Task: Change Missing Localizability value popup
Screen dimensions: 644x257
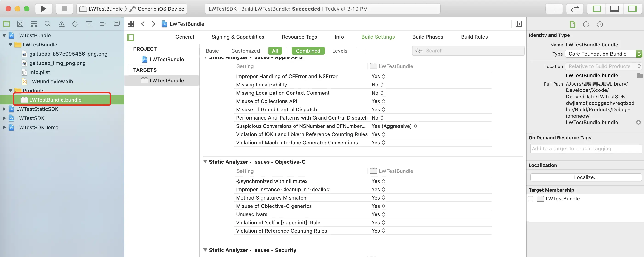Action: pyautogui.click(x=377, y=85)
